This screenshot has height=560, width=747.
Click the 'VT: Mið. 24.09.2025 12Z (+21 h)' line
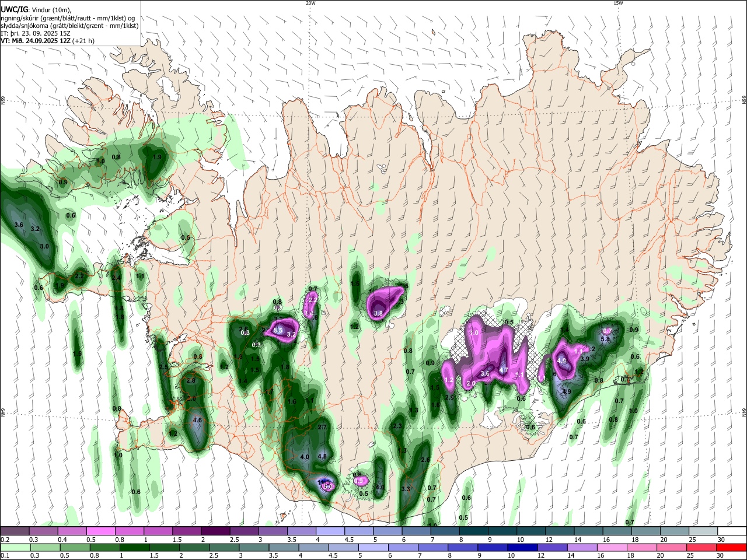point(48,41)
